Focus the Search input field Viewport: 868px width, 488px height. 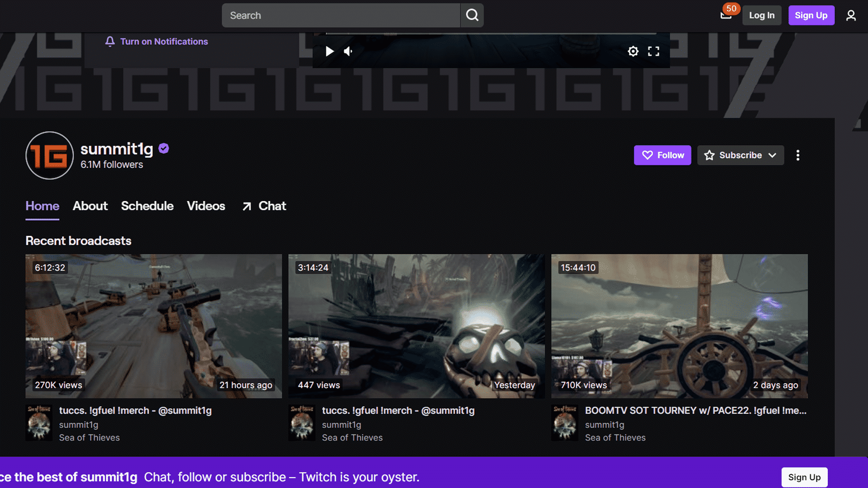(341, 15)
